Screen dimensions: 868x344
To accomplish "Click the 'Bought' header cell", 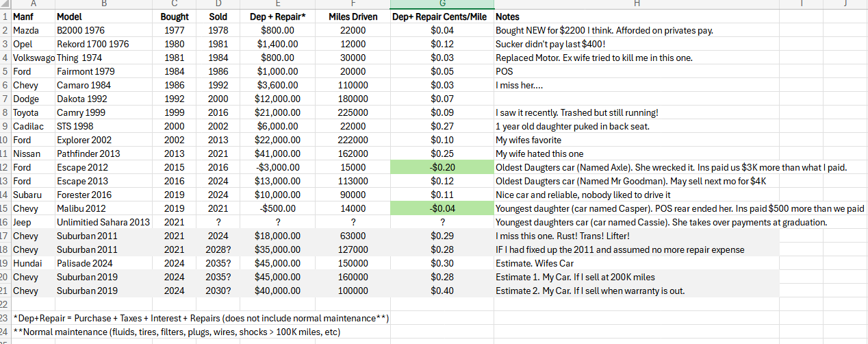I will [175, 16].
